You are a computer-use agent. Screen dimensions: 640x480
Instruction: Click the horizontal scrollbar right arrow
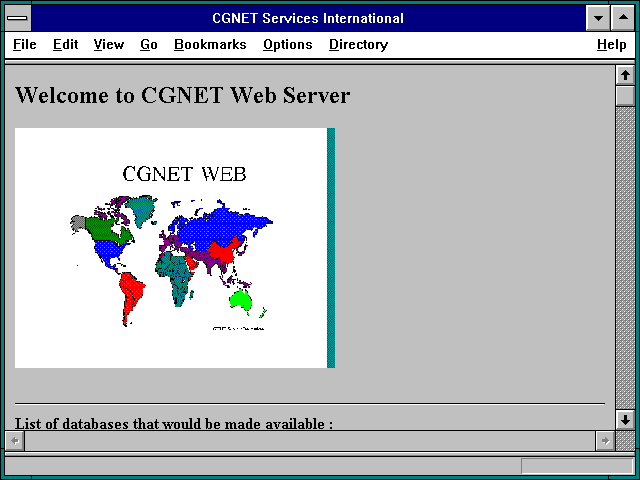tap(605, 441)
